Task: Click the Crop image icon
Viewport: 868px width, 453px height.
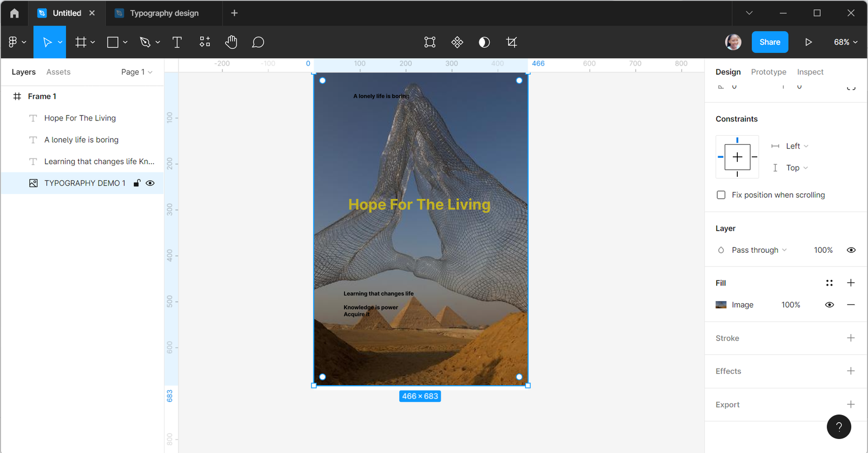Action: pos(512,42)
